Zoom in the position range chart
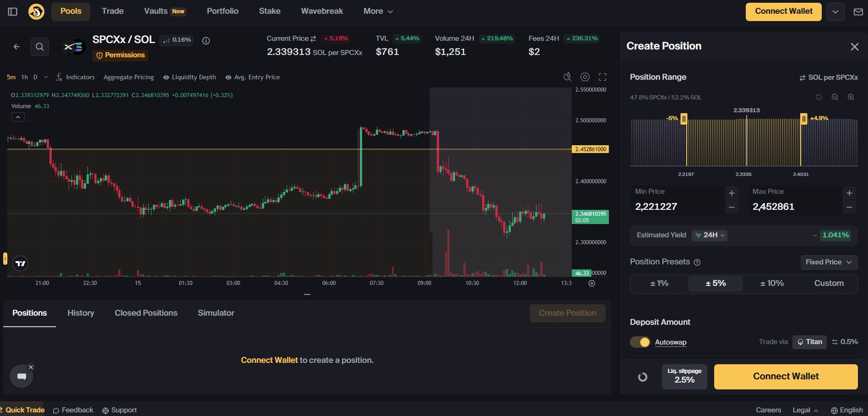 851,97
